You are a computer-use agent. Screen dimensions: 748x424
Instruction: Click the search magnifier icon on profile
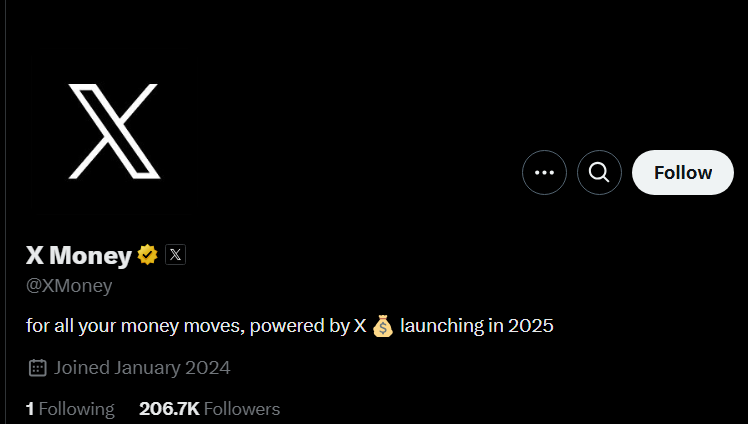599,172
